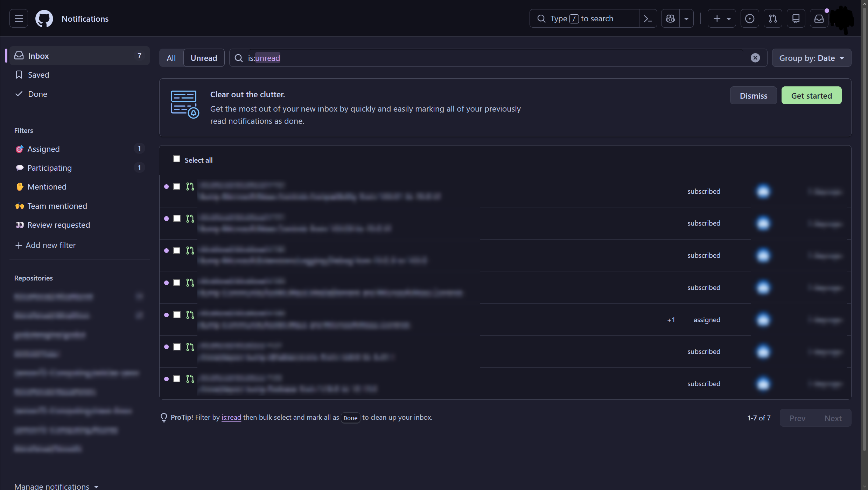Screen dimensions: 868x490
Task: Click the unread dot of first notification
Action: click(x=166, y=186)
